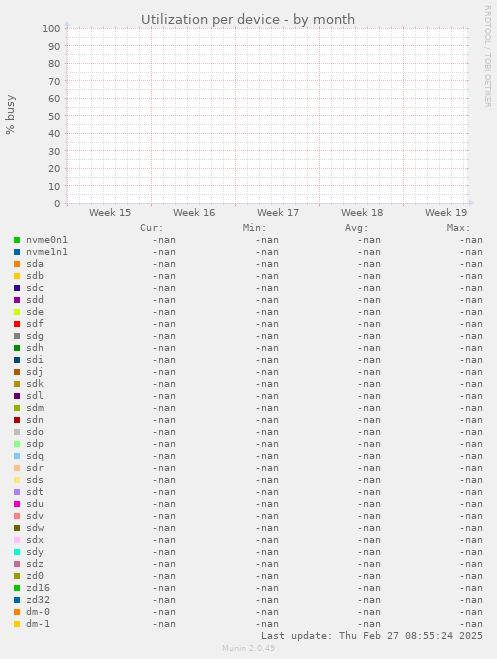
Task: Select the sdz legend label
Action: (x=35, y=564)
